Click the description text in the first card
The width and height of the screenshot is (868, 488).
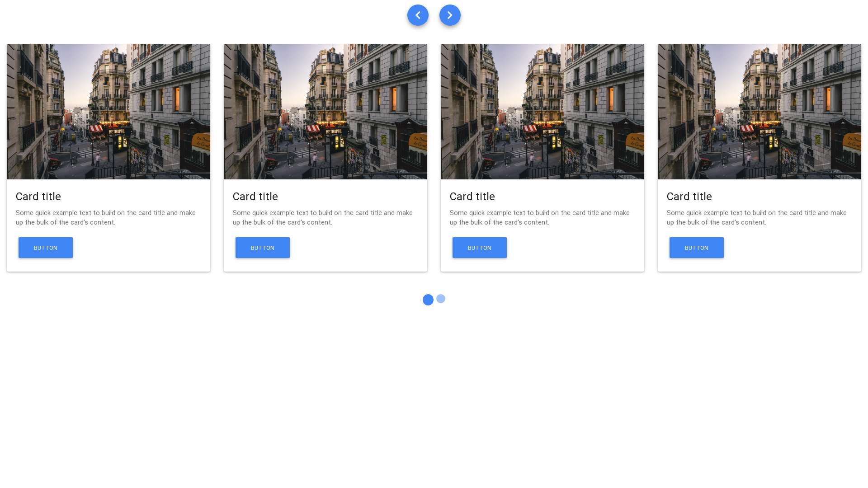click(106, 217)
